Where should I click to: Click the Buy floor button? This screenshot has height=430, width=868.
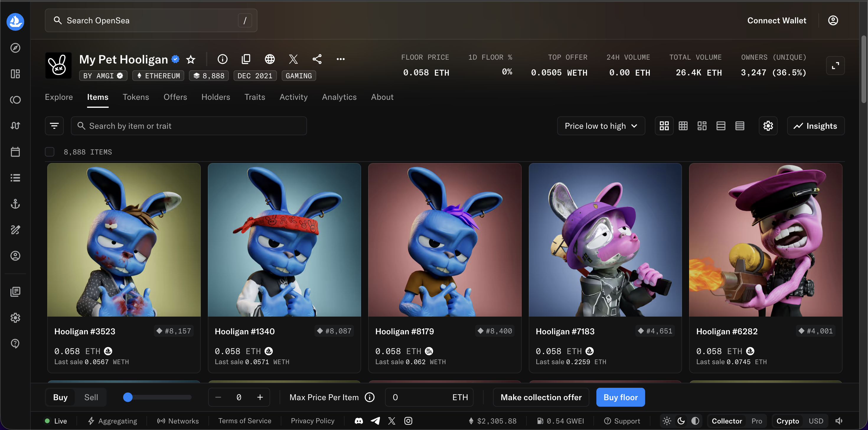(x=620, y=397)
